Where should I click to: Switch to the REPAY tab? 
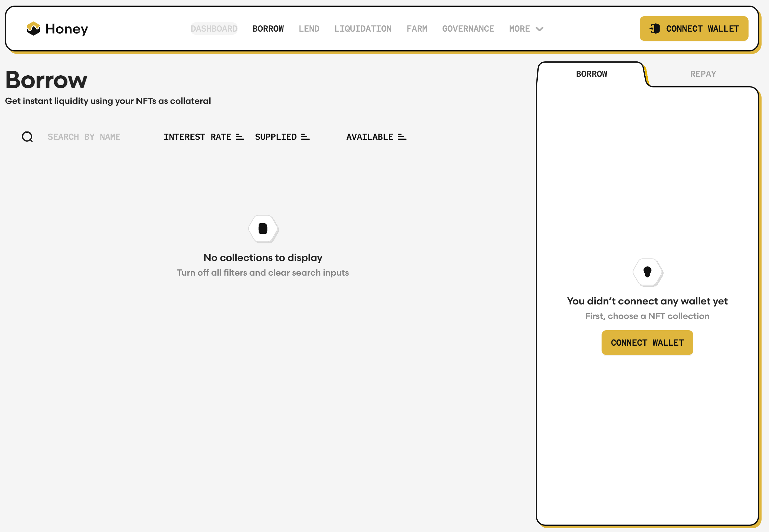point(703,74)
